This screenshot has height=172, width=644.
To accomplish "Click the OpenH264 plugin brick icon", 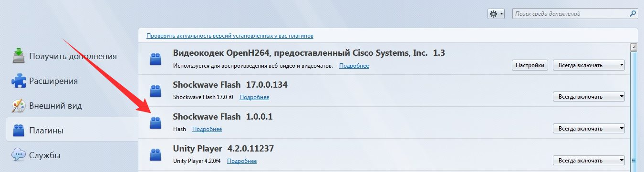I will 155,59.
